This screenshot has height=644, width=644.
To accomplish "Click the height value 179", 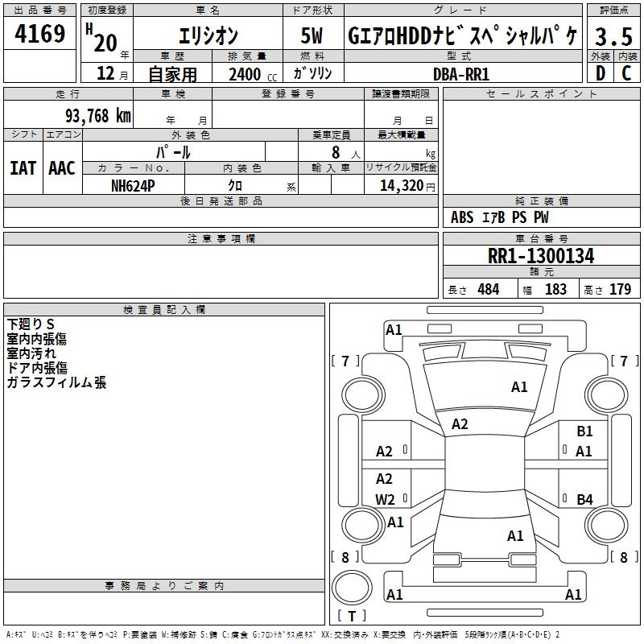I will click(620, 289).
